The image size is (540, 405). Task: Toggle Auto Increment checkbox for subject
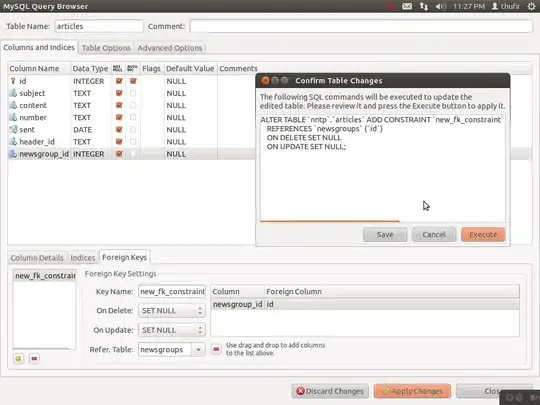[133, 93]
